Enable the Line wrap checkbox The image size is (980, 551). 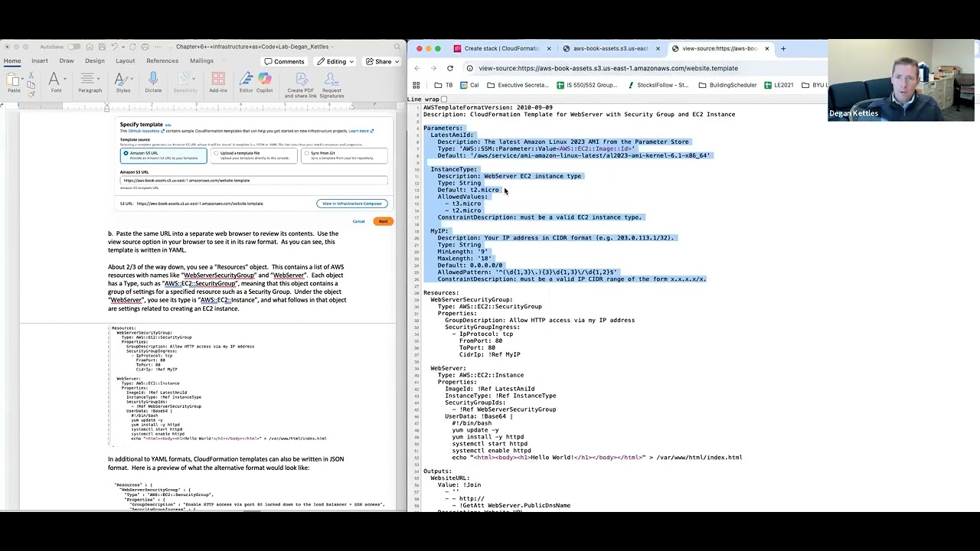444,99
